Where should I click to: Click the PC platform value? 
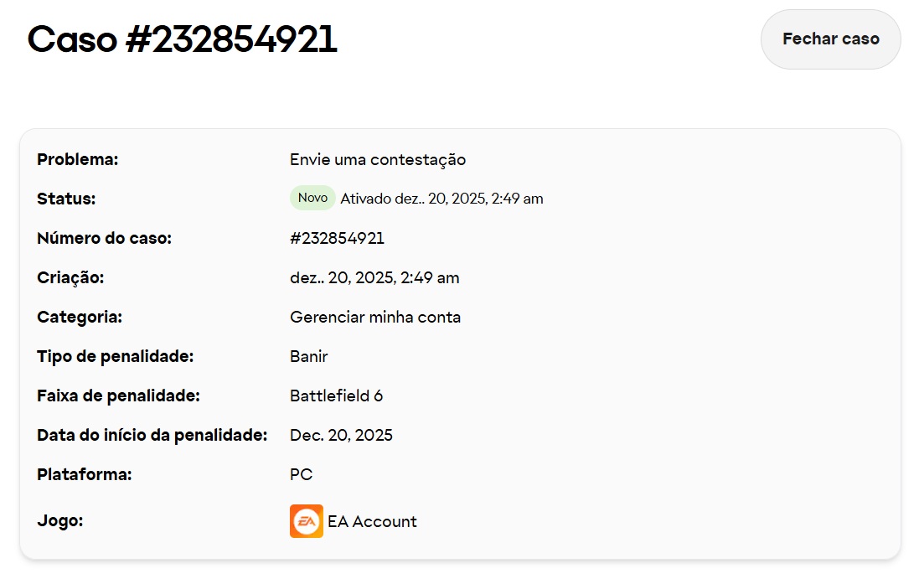[301, 474]
